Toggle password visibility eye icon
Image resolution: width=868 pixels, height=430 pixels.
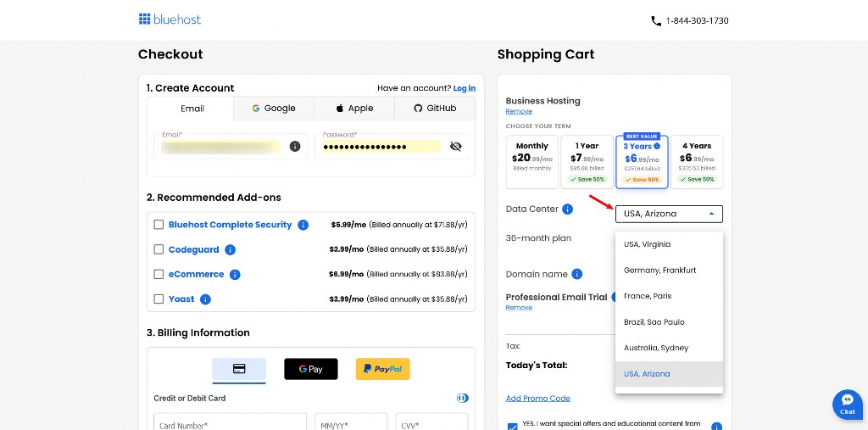(x=455, y=146)
